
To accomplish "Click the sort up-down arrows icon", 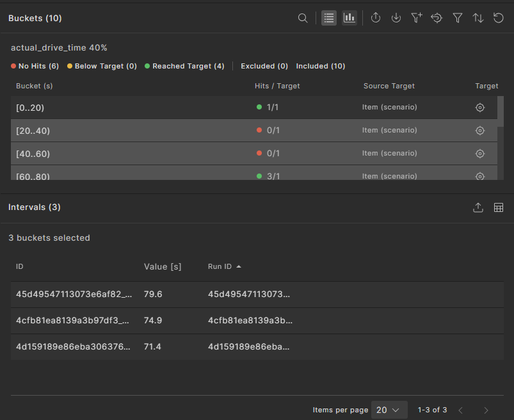I will (478, 18).
